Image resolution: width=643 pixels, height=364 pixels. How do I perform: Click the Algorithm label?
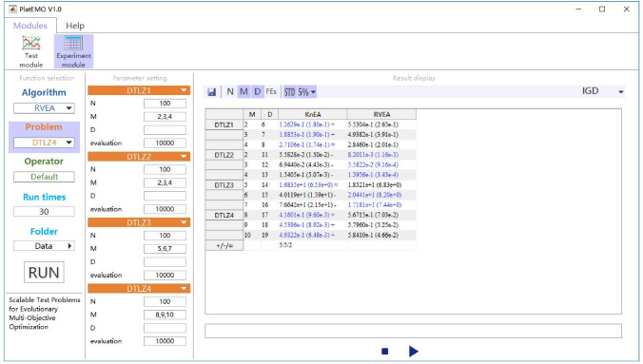[44, 92]
